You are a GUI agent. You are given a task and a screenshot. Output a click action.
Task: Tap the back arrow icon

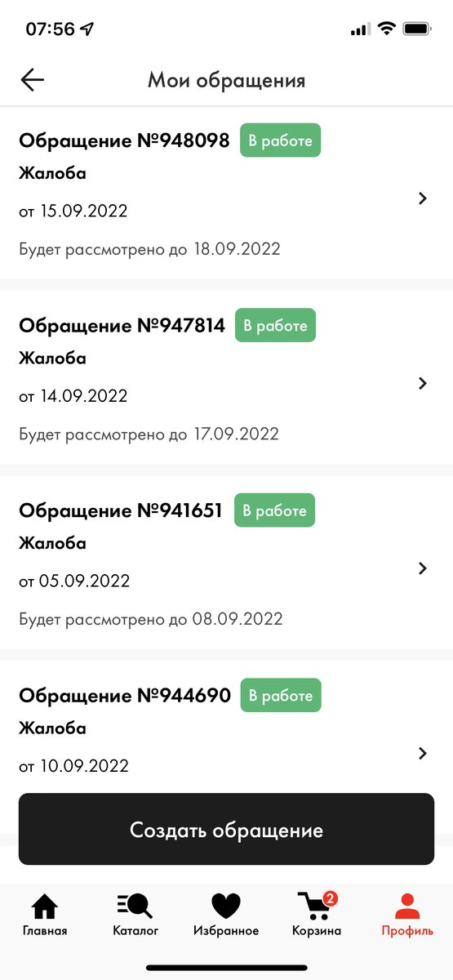33,79
